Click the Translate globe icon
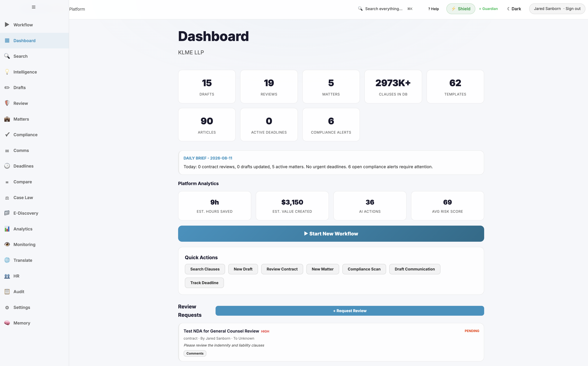 [x=7, y=260]
